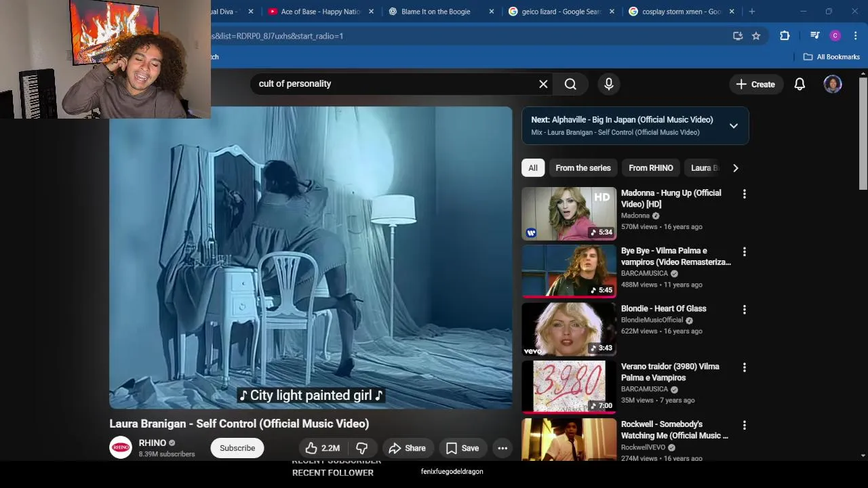The image size is (868, 488).
Task: Switch to cosplay storm xmen tab
Action: tap(677, 12)
